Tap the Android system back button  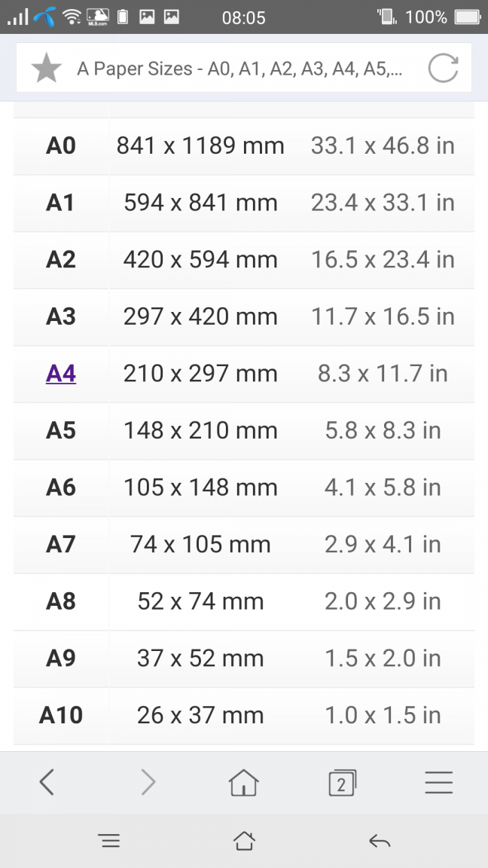[380, 842]
